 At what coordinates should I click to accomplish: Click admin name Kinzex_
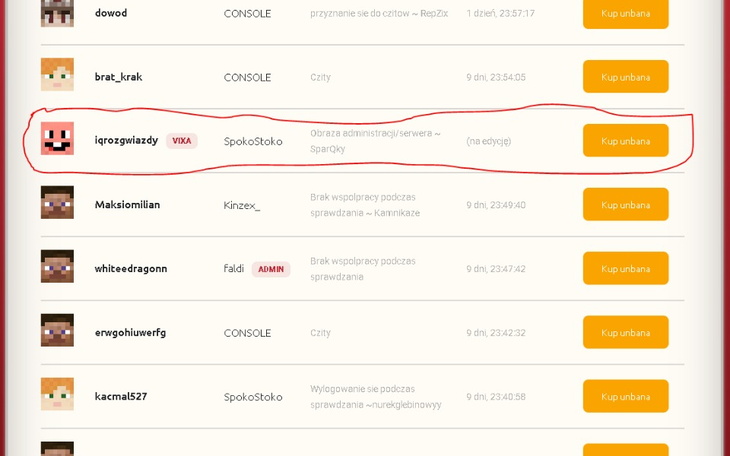242,205
